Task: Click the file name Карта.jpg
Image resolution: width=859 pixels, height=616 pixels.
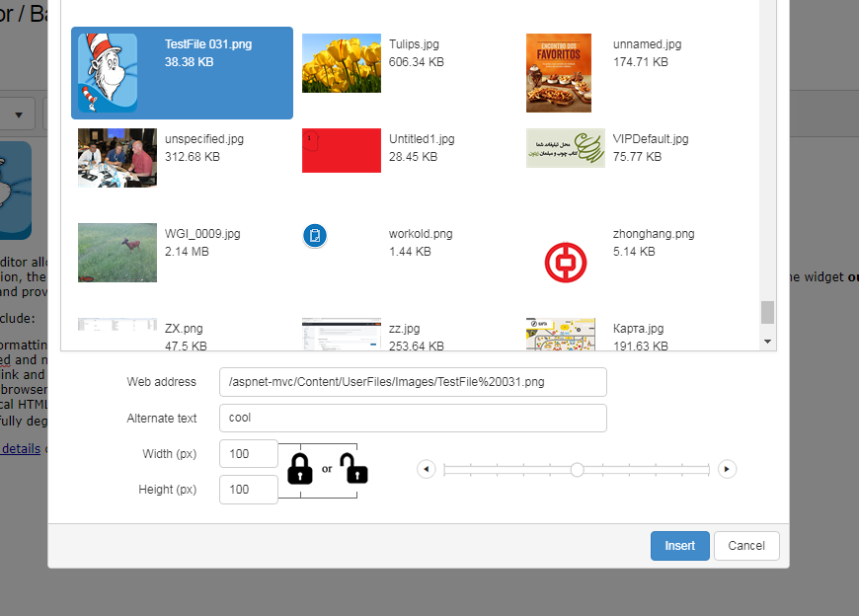Action: (638, 329)
